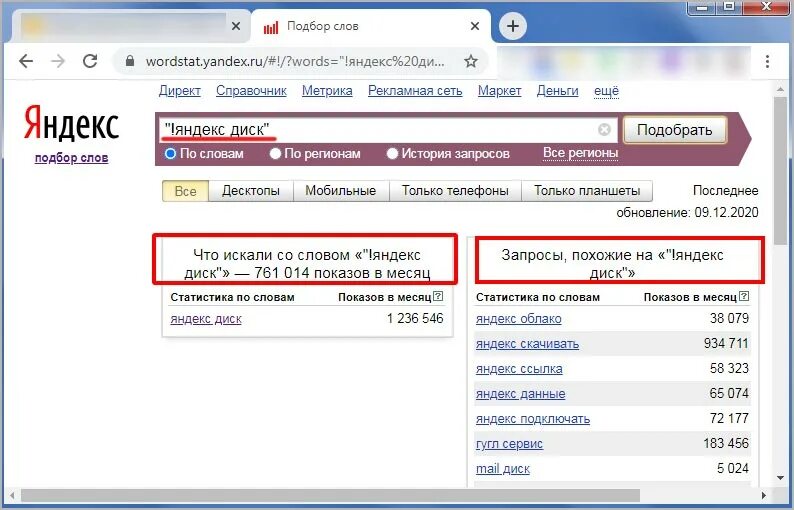Select the История запросов radio button

[392, 153]
